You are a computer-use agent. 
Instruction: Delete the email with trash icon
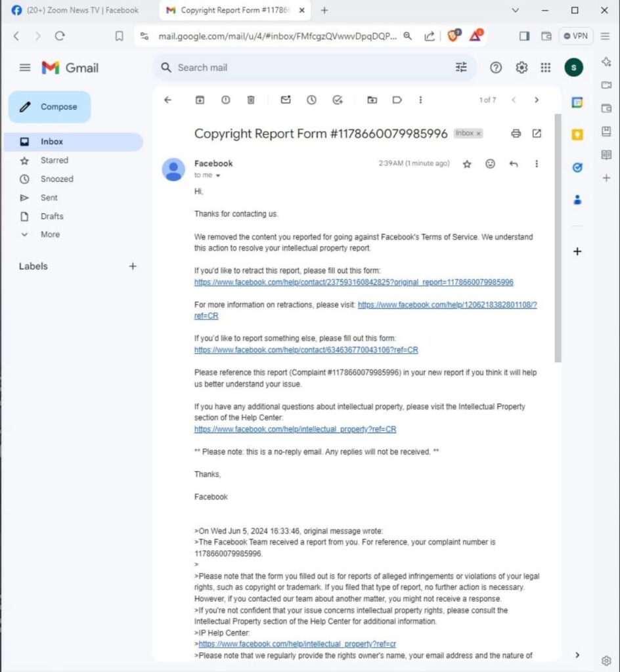tap(251, 100)
